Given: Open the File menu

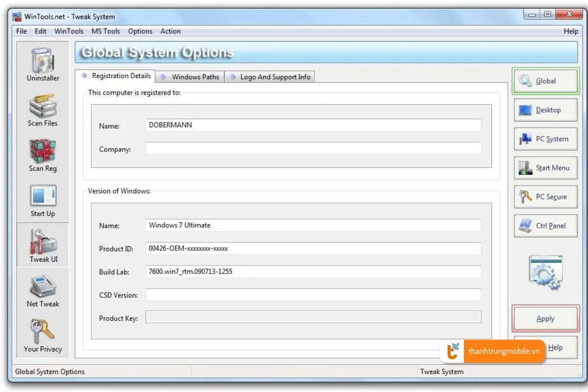Looking at the screenshot, I should point(22,31).
